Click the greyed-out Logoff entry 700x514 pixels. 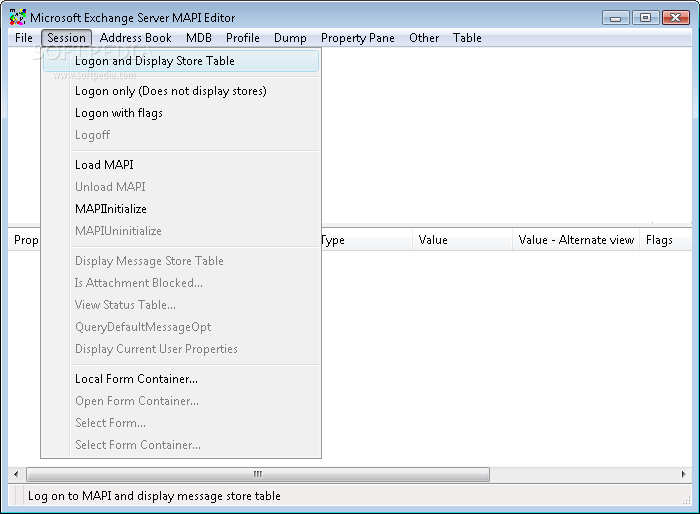(x=181, y=135)
